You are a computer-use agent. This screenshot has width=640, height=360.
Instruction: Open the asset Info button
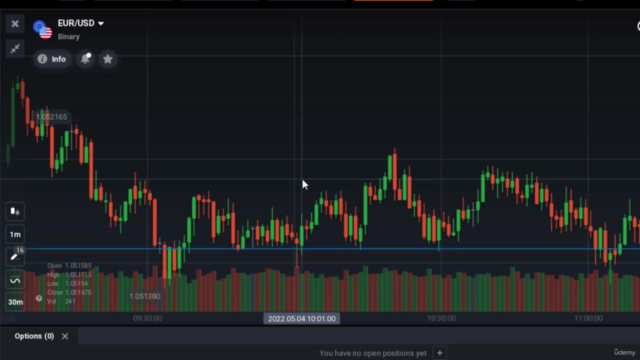[52, 59]
